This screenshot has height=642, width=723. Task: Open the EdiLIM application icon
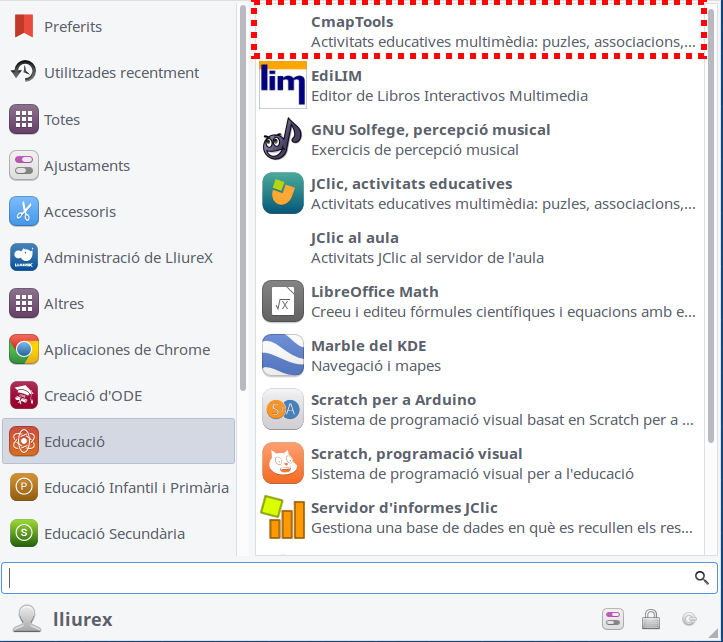click(x=283, y=85)
